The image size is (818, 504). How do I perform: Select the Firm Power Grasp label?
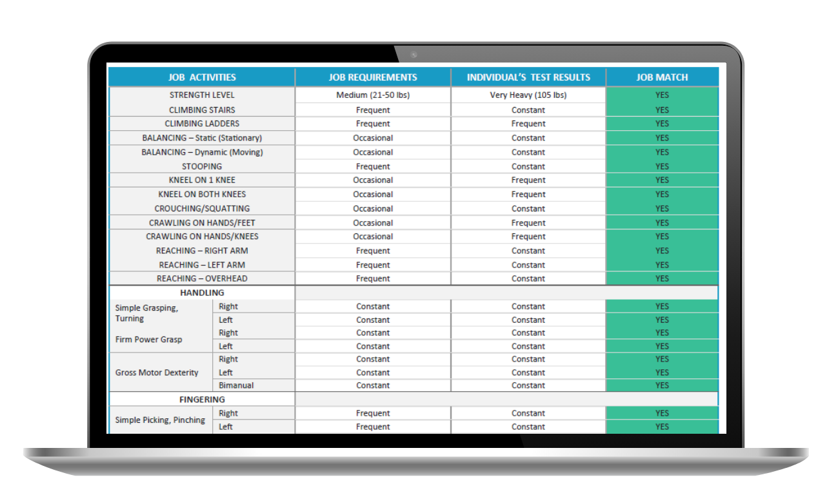(x=149, y=340)
